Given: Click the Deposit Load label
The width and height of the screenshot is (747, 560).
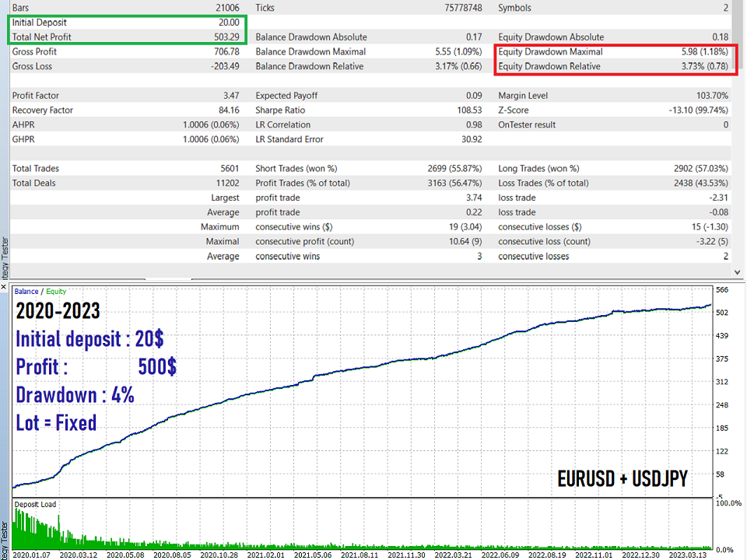Looking at the screenshot, I should click(x=35, y=504).
